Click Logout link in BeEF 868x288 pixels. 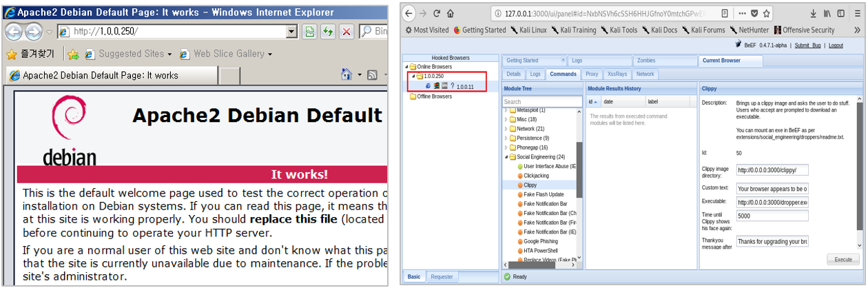[x=836, y=45]
